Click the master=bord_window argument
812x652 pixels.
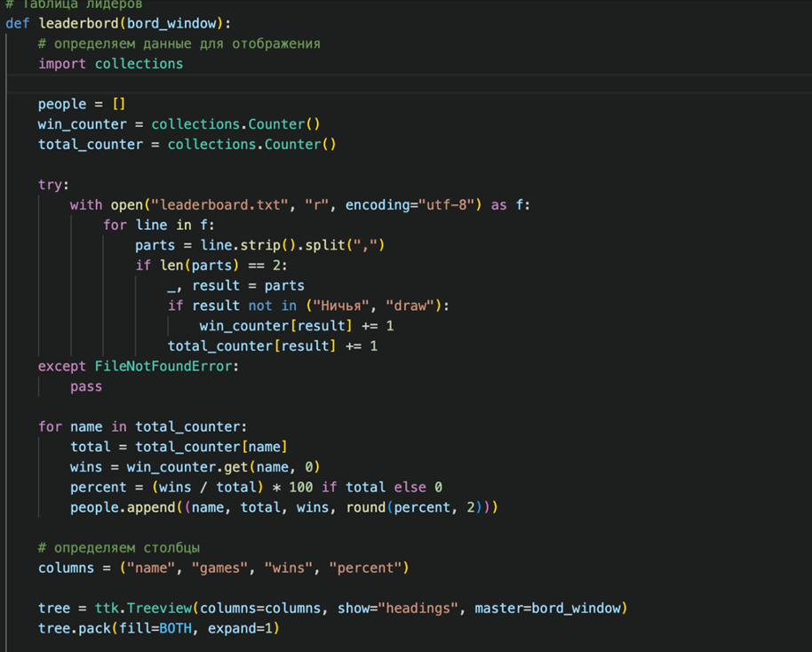(548, 609)
